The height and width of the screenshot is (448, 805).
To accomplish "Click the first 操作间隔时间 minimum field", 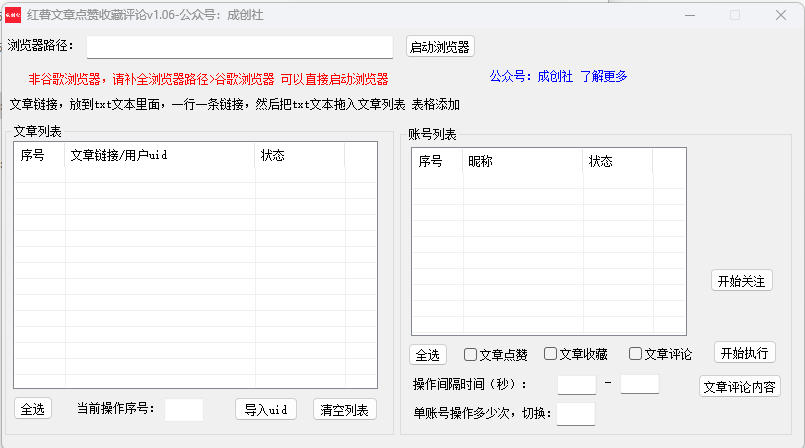I will [576, 384].
